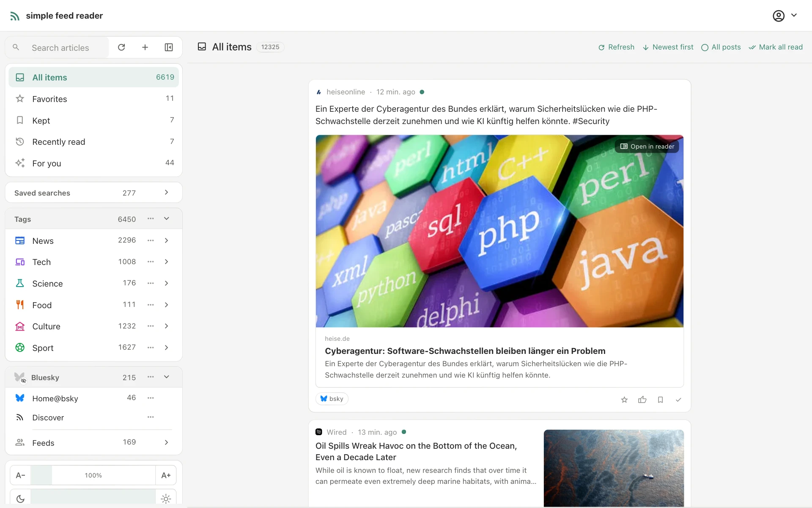The image size is (812, 508).
Task: Click the Refresh link in header
Action: click(616, 47)
